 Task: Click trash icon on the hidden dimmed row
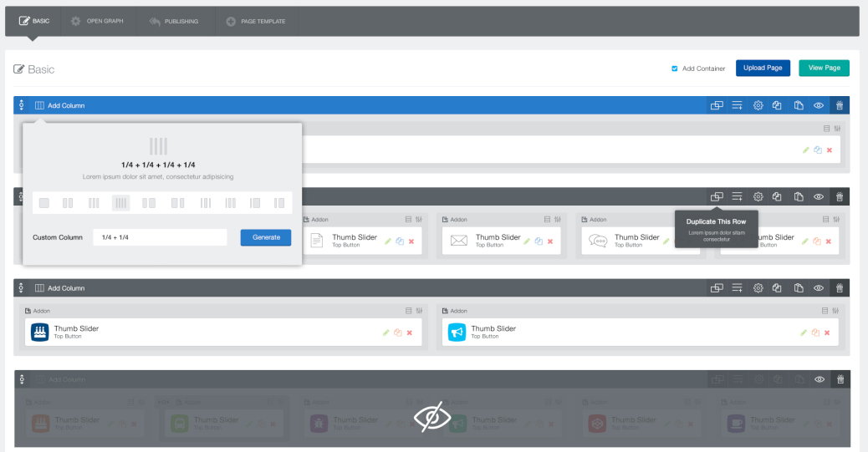pos(840,379)
